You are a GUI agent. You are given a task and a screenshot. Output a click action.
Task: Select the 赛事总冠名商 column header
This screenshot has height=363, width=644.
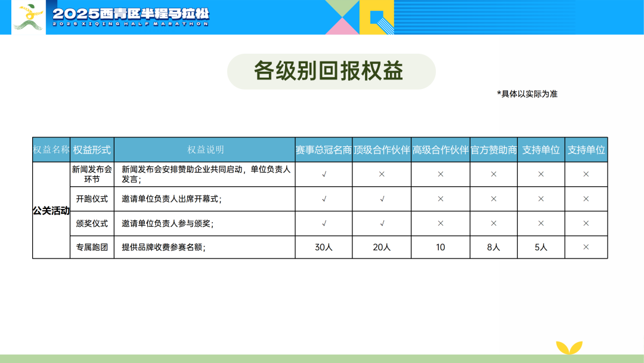click(324, 150)
